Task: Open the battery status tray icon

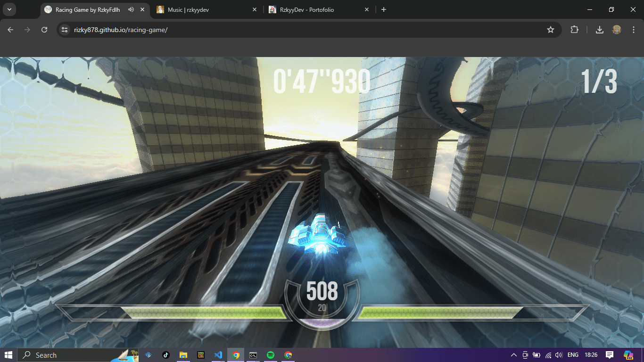Action: click(x=537, y=355)
